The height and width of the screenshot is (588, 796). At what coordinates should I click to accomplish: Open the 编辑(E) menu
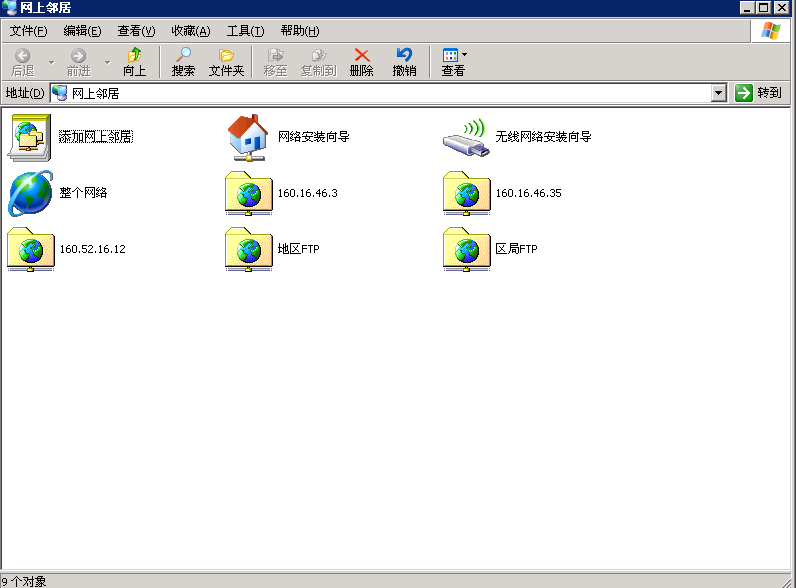tap(82, 31)
